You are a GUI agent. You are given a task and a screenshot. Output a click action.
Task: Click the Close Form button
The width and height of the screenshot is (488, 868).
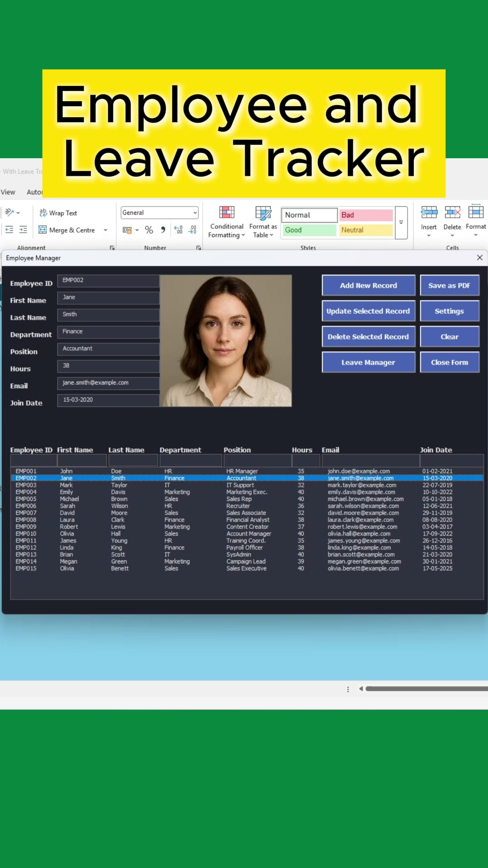click(450, 362)
